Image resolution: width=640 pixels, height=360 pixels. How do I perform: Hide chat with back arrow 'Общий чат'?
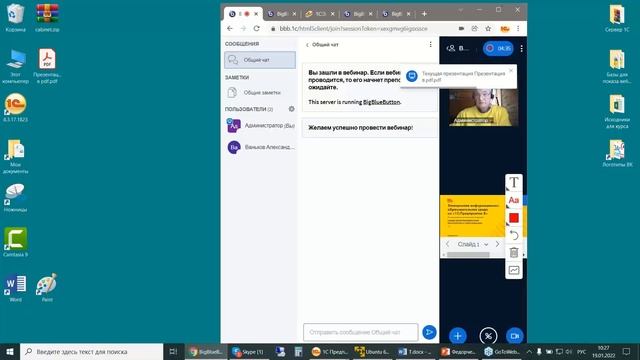click(x=322, y=45)
